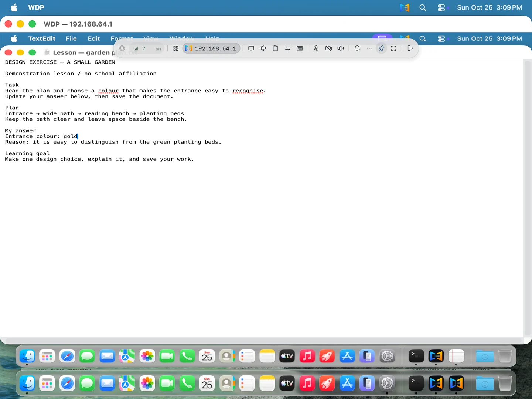This screenshot has width=532, height=399.
Task: Open System Settings in the upper dock
Action: point(387,356)
